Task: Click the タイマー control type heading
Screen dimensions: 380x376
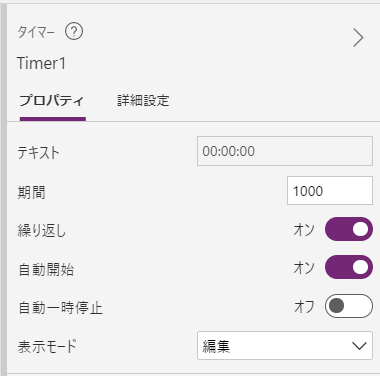Action: pyautogui.click(x=36, y=32)
